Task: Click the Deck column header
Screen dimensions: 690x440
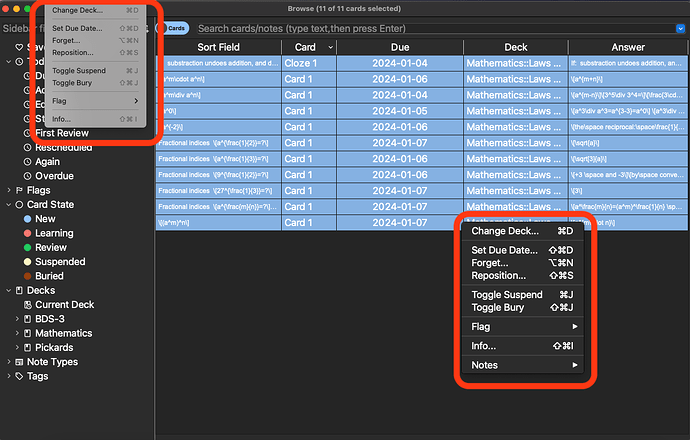Action: point(516,47)
